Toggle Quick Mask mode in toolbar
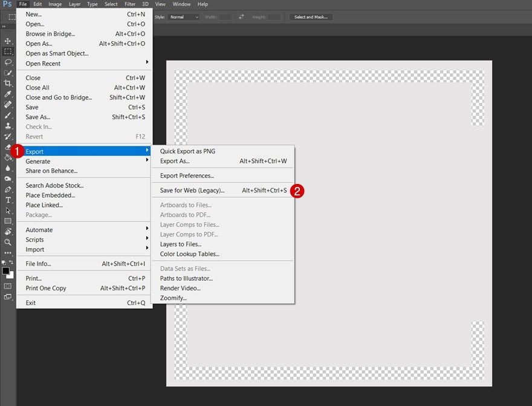Viewport: 532px width, 406px height. [8, 286]
